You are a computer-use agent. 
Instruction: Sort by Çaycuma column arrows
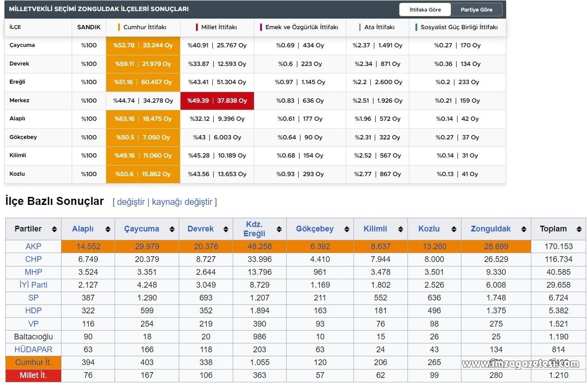point(172,229)
